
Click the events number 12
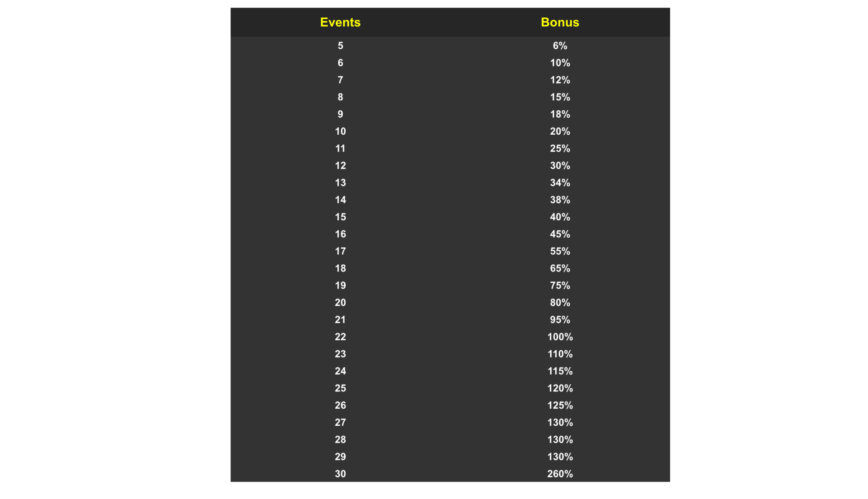[340, 166]
